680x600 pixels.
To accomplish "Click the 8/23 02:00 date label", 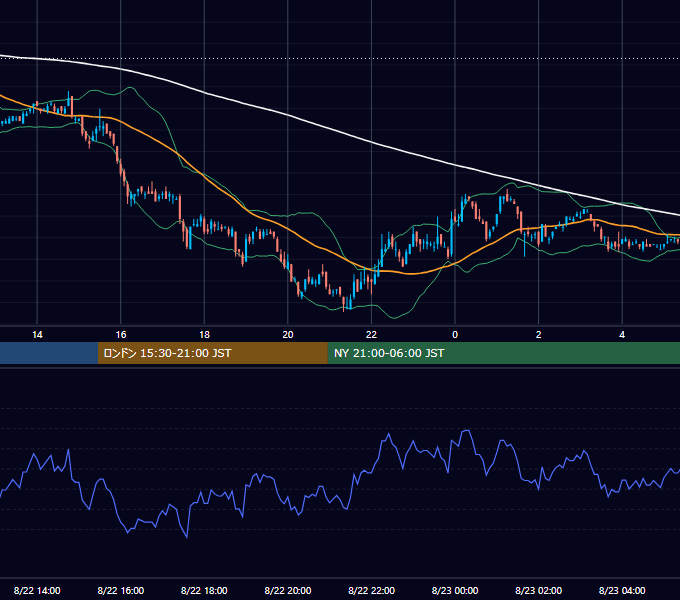I will pyautogui.click(x=539, y=590).
